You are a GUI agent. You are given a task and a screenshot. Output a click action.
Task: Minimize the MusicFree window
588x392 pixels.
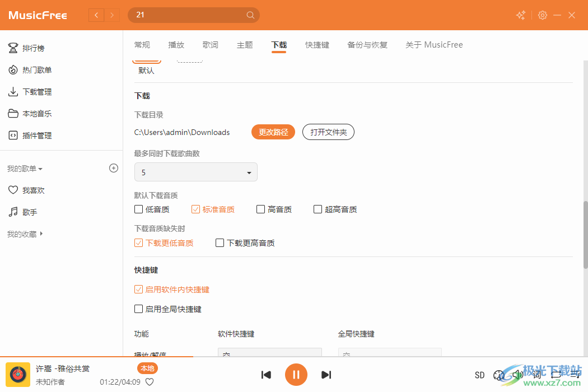[x=557, y=15]
